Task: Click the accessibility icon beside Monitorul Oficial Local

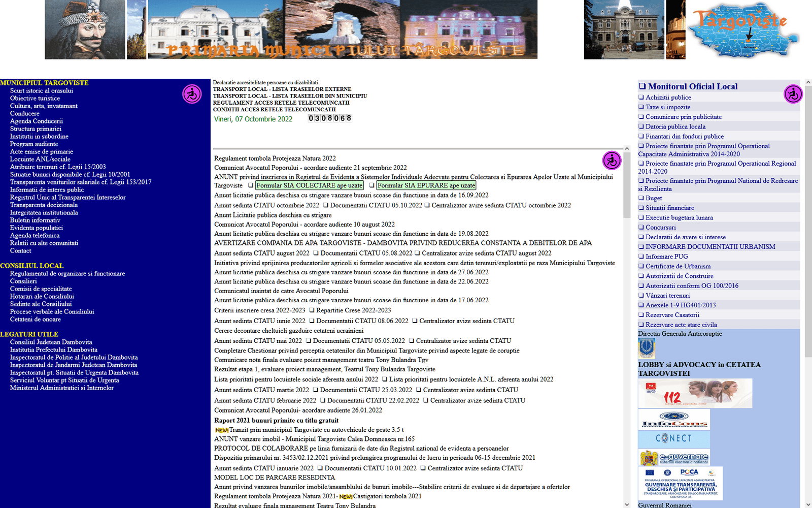Action: 793,94
